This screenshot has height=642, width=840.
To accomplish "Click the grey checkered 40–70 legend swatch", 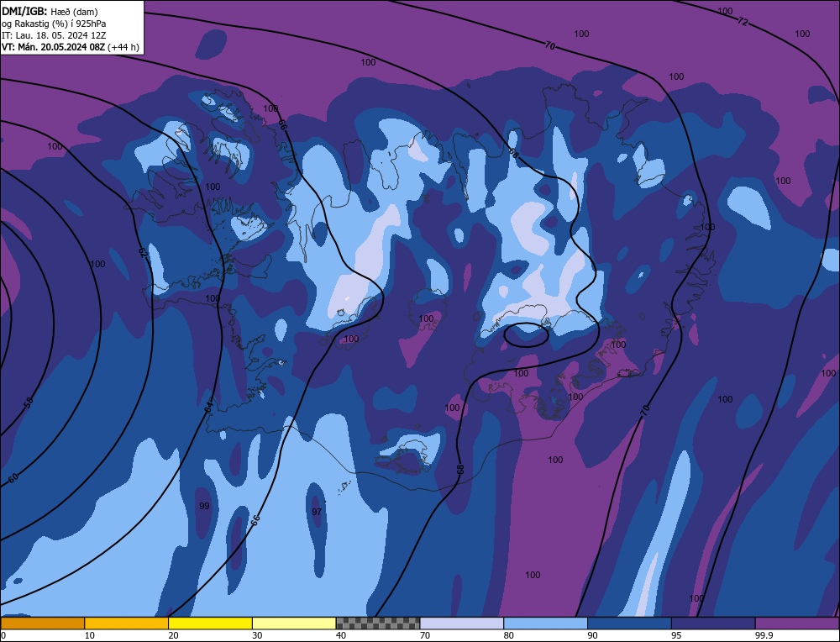I will pyautogui.click(x=378, y=623).
